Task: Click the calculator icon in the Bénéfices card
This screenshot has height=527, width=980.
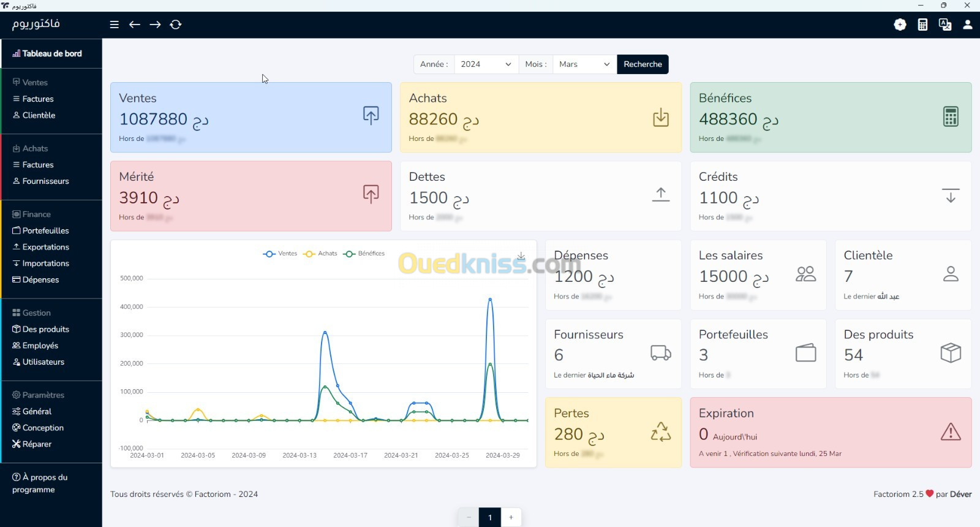Action: click(x=951, y=116)
